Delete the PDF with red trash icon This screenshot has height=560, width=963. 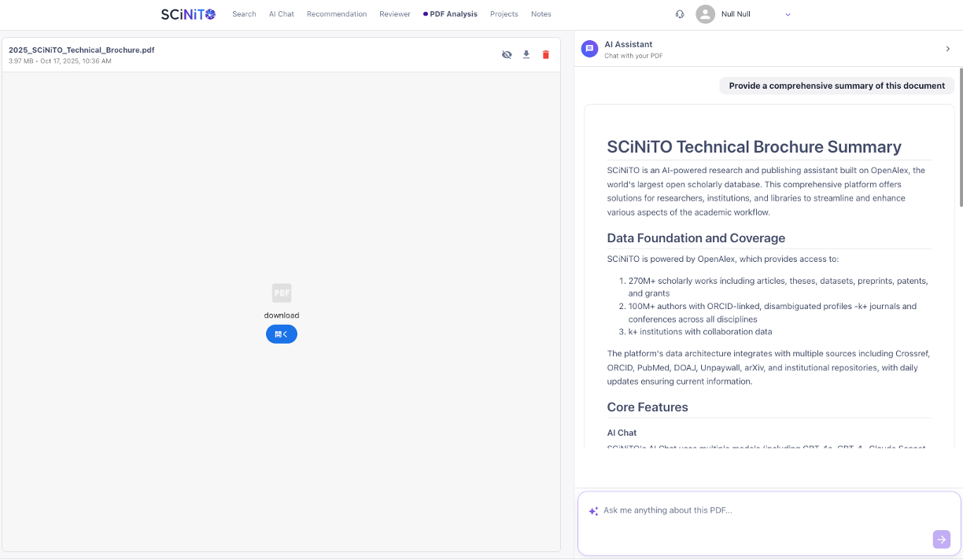pyautogui.click(x=546, y=55)
